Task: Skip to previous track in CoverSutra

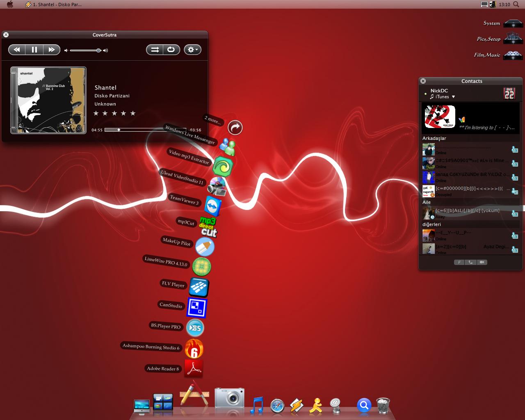Action: 17,50
